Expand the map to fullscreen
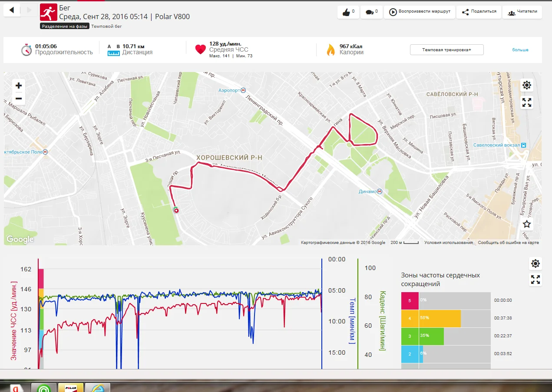This screenshot has height=392, width=552. (527, 103)
